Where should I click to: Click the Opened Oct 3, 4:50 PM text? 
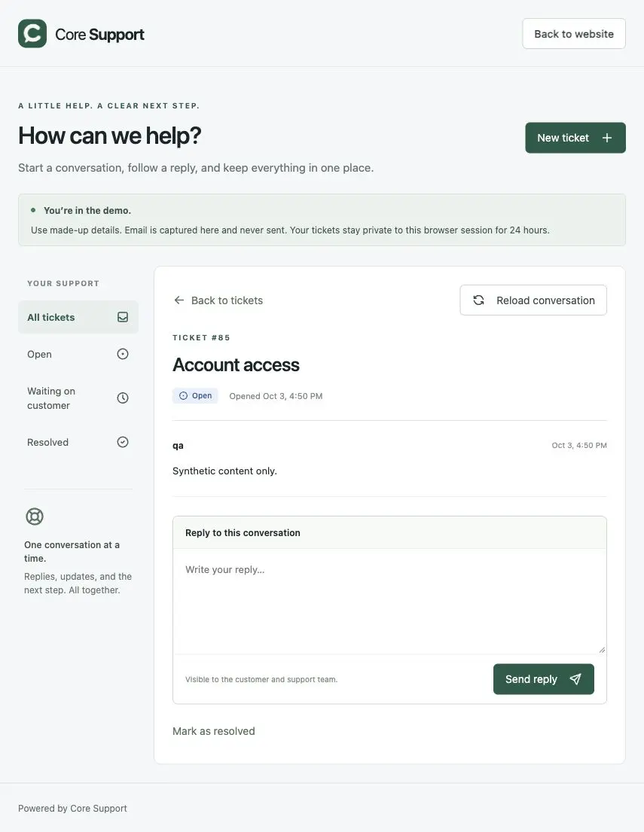(276, 396)
